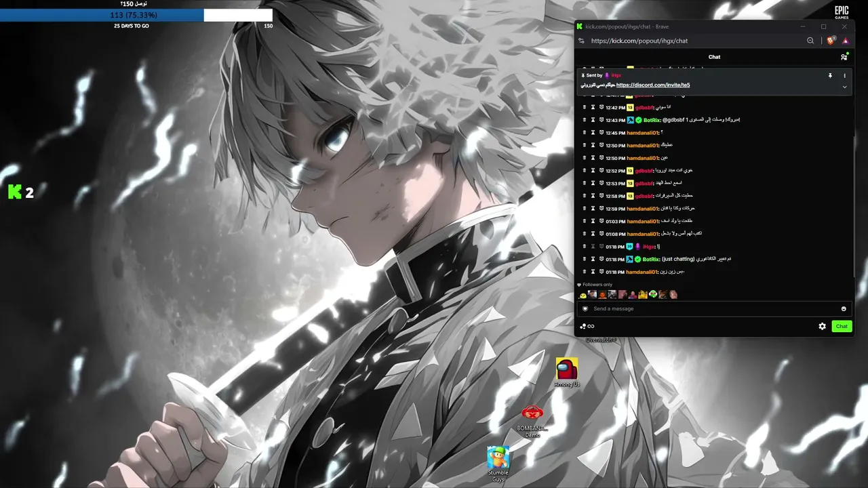Open site settings icon left of the URL

click(x=581, y=41)
